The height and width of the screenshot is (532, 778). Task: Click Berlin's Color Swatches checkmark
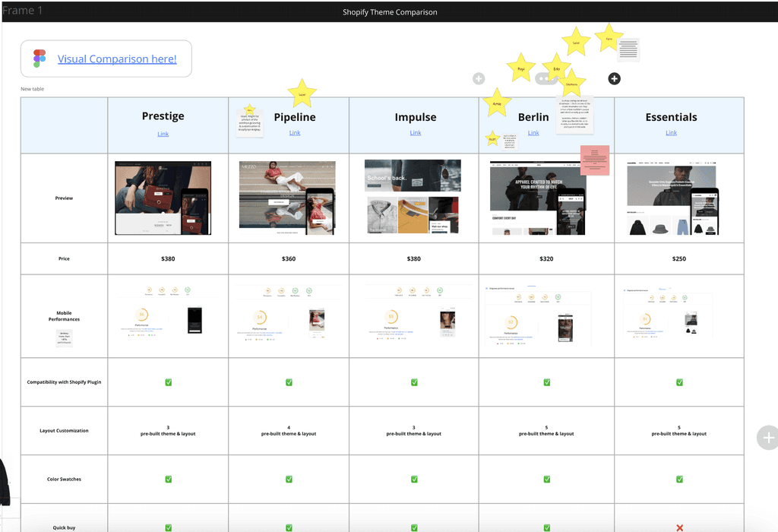click(546, 480)
